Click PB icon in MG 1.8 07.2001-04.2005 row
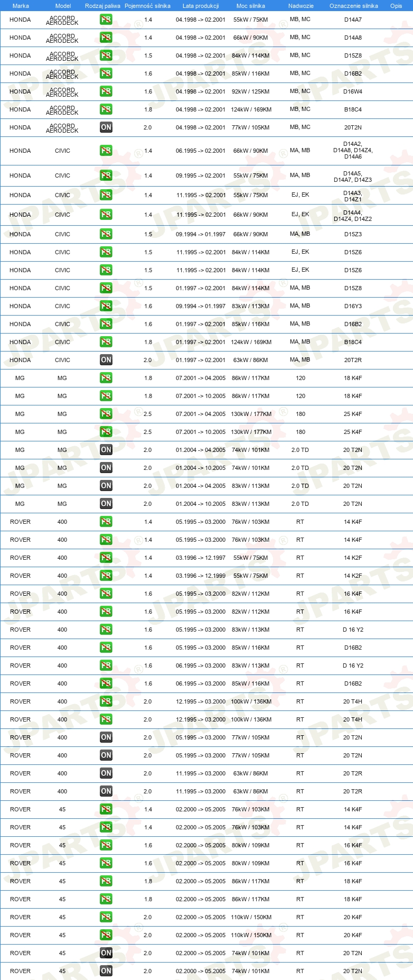 (106, 378)
